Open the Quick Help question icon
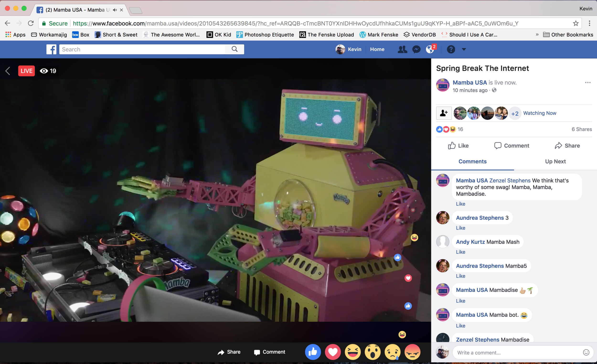Screen dimensions: 597x364 tap(451, 49)
